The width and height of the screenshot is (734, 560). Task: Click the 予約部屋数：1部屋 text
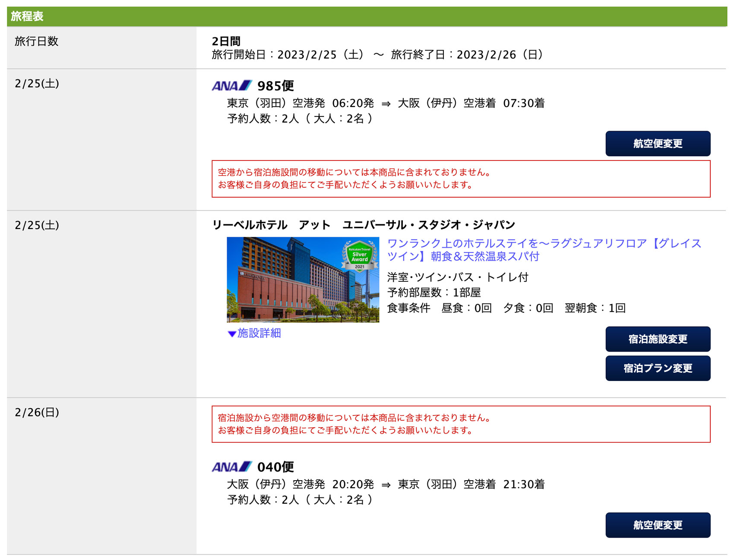pyautogui.click(x=434, y=293)
